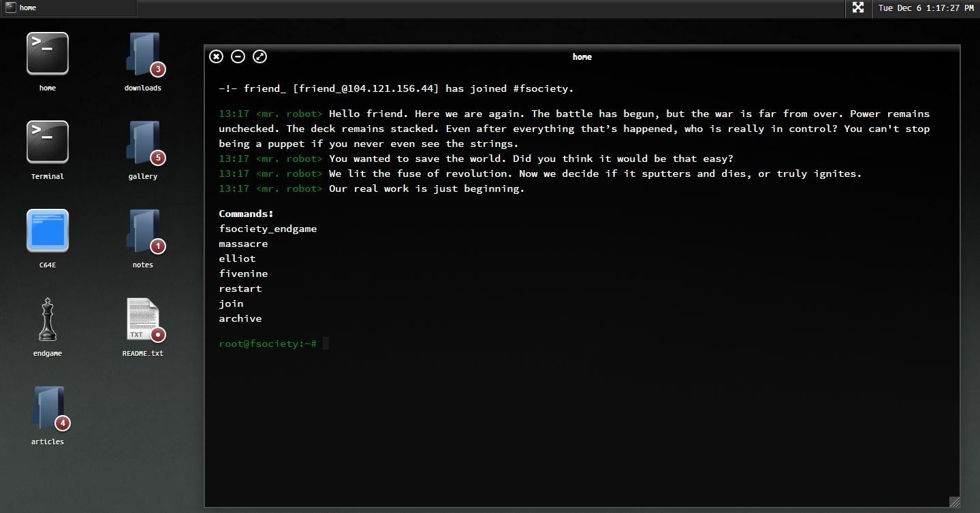Click the resize grip of terminal window
The image size is (980, 513).
point(955,502)
